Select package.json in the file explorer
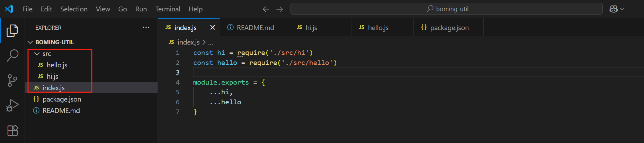This screenshot has height=143, width=644. tap(62, 99)
